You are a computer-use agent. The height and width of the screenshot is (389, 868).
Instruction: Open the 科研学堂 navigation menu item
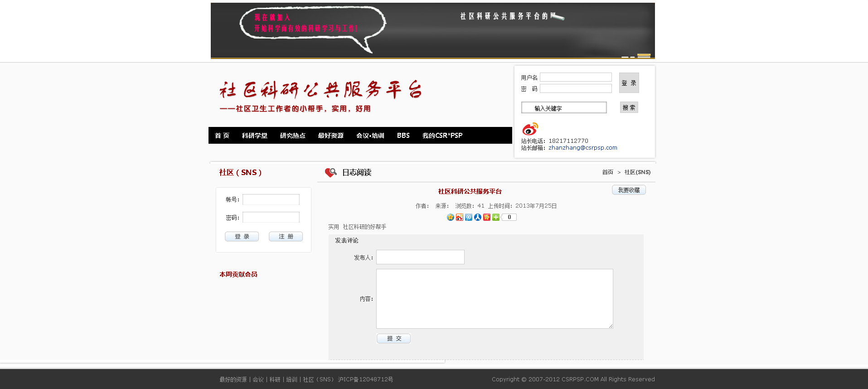click(254, 136)
